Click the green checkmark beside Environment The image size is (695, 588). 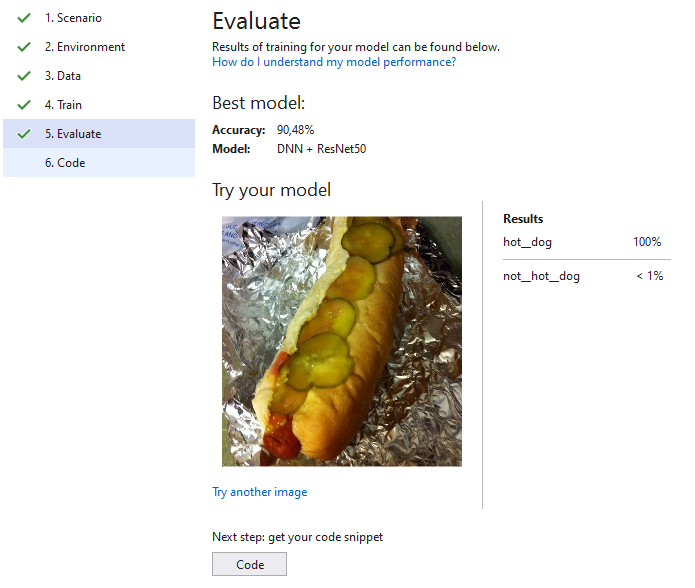click(x=24, y=47)
